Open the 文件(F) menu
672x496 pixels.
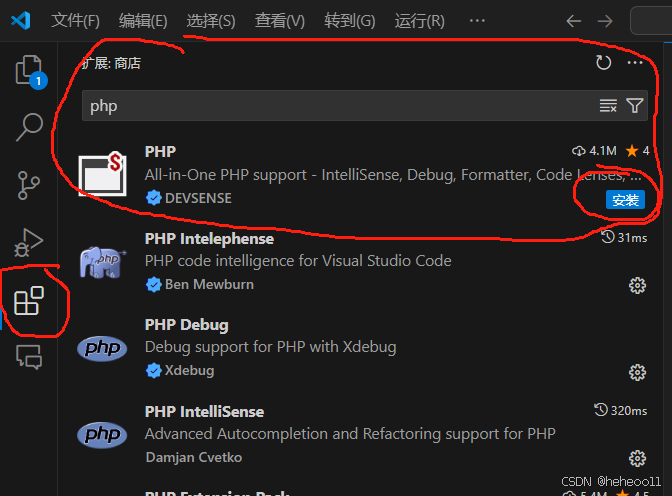75,21
